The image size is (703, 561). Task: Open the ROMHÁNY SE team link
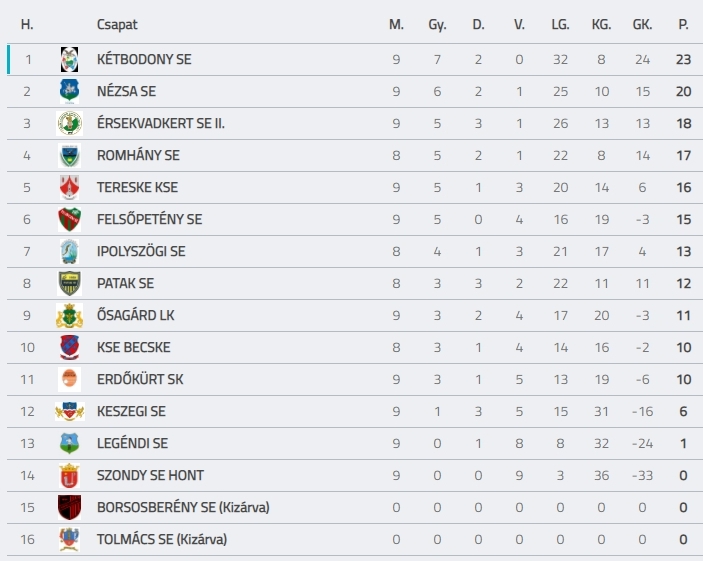coord(138,155)
